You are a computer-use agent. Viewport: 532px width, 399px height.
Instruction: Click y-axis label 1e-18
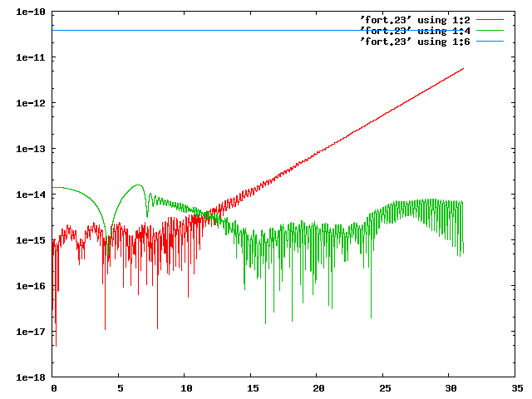tap(31, 377)
